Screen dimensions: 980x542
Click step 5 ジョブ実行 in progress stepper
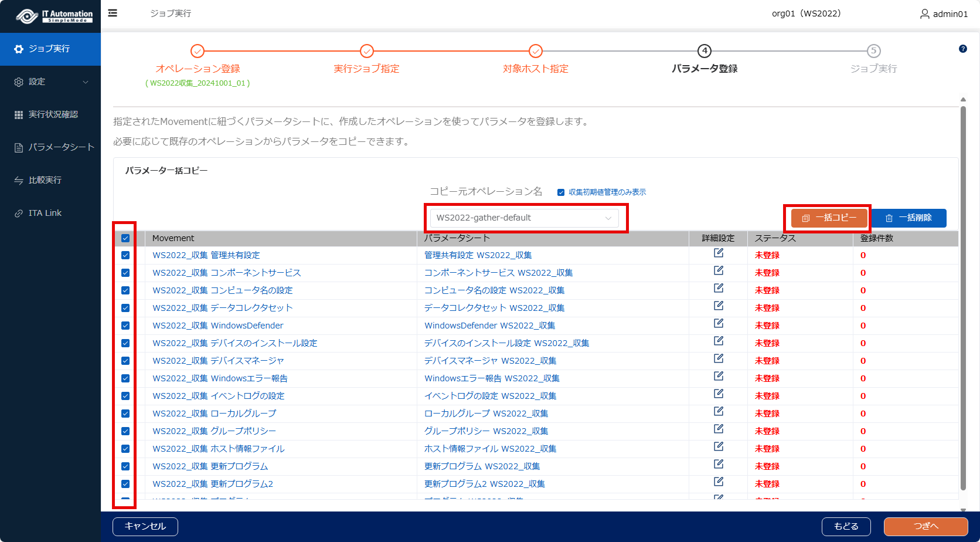[873, 51]
